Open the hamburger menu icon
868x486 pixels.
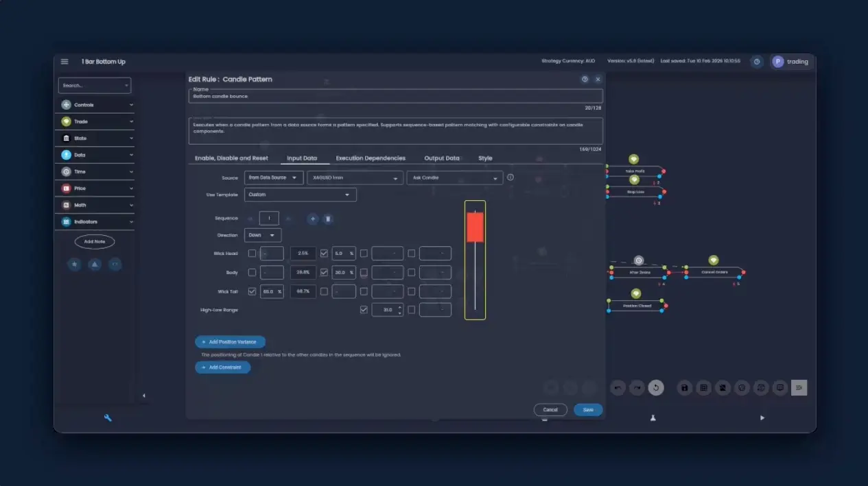point(64,62)
